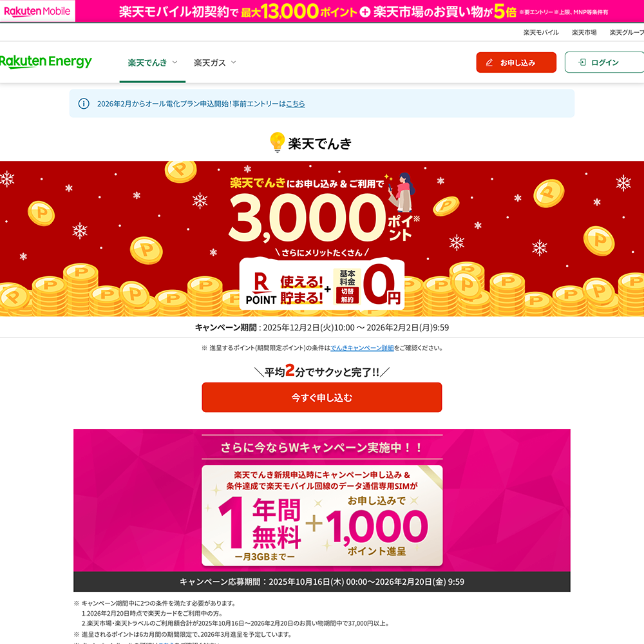Open the 楽天でんき navigation tab
644x644 pixels.
click(153, 63)
